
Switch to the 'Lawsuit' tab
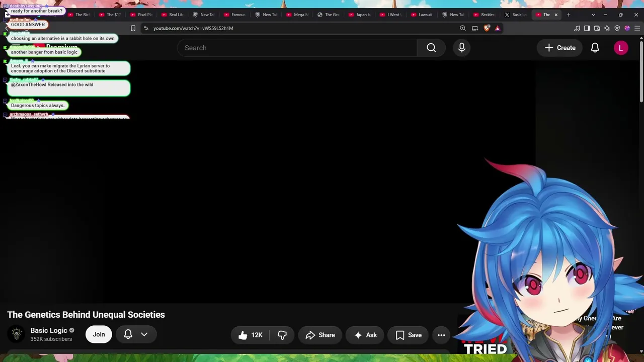click(x=421, y=15)
